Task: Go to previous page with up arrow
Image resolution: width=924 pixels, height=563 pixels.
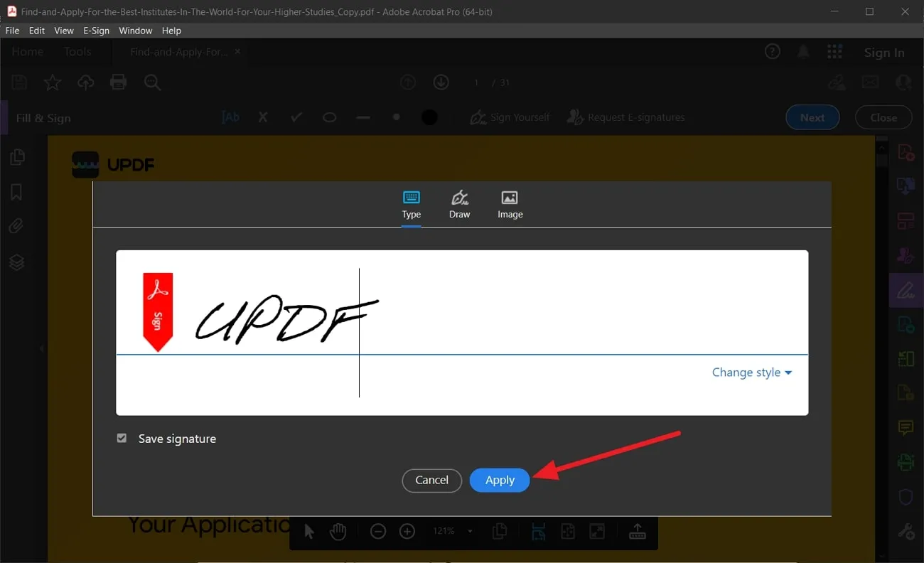Action: coord(408,82)
